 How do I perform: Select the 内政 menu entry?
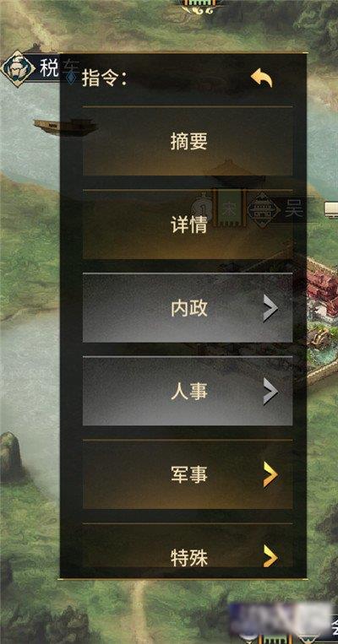188,307
